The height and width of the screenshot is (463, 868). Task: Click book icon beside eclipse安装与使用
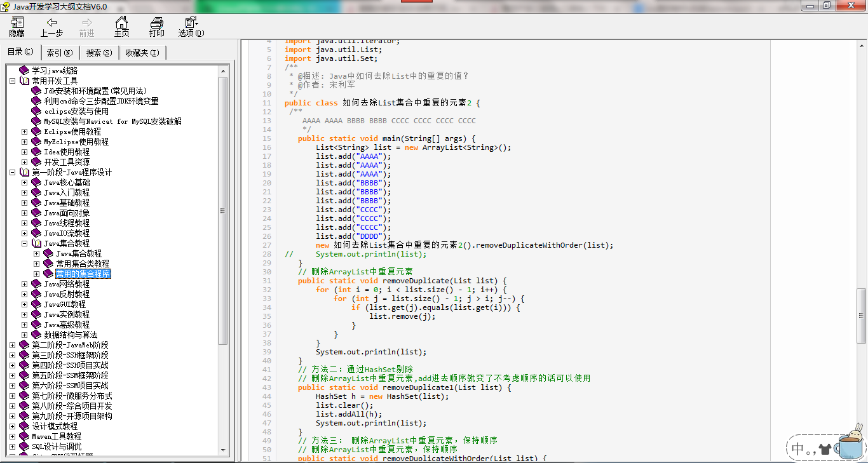click(36, 111)
